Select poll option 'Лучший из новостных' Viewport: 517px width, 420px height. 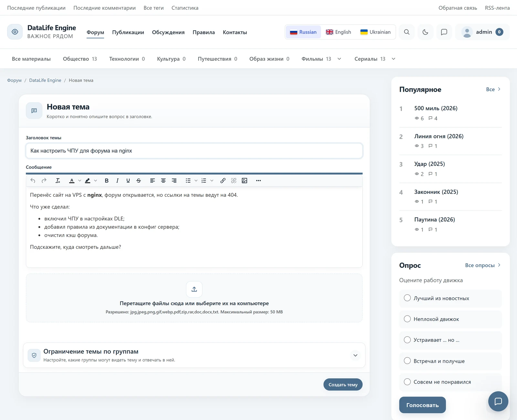pyautogui.click(x=450, y=298)
